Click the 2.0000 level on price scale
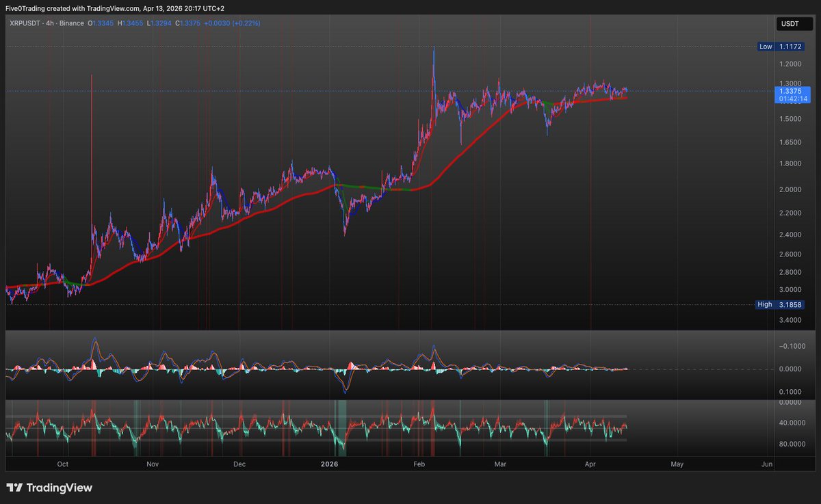This screenshot has width=821, height=504. 791,189
